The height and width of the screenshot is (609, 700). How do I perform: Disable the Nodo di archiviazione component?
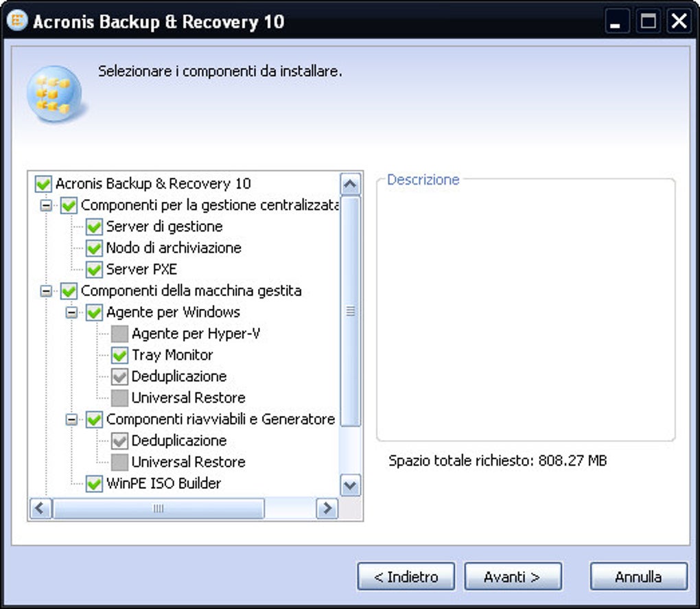(94, 248)
